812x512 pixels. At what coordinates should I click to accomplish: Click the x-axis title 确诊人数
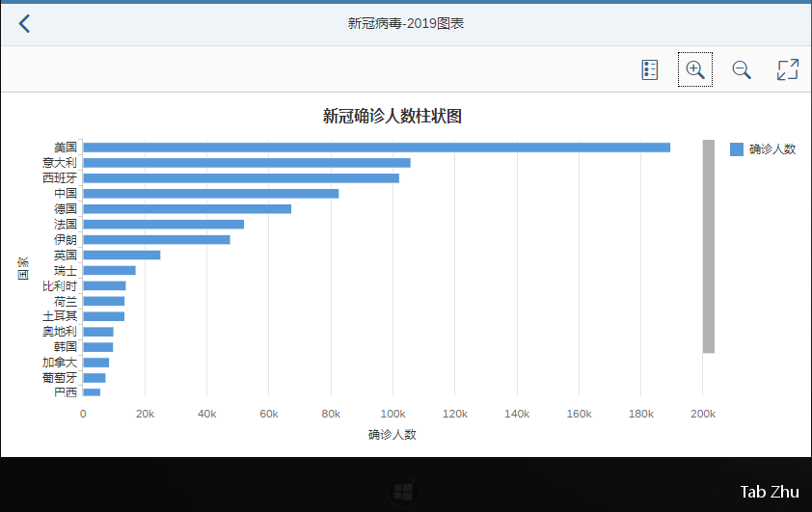click(392, 435)
